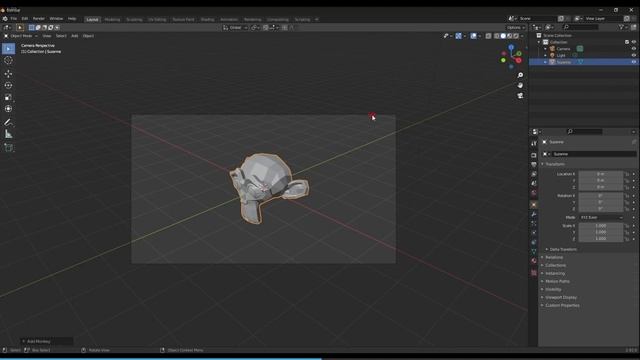Screen dimensions: 640x360
Task: Choose the Add Cube tool
Action: point(8,147)
